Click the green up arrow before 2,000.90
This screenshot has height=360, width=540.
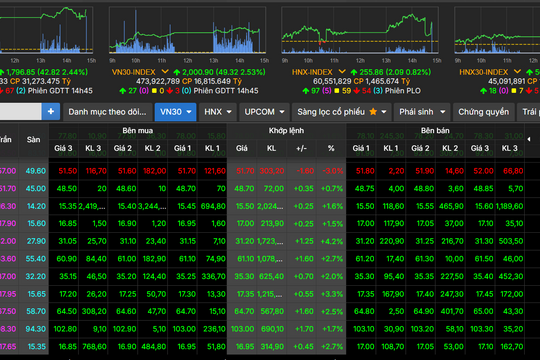177,72
